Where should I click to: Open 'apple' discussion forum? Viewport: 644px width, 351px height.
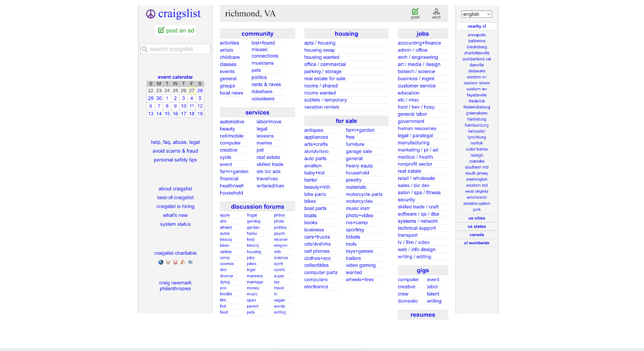pyautogui.click(x=225, y=215)
